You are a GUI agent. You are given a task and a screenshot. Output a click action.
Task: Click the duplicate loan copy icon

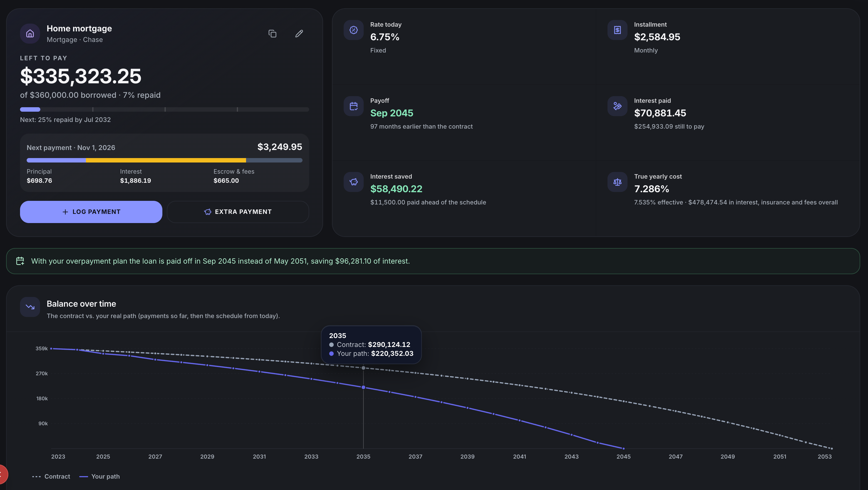(272, 34)
